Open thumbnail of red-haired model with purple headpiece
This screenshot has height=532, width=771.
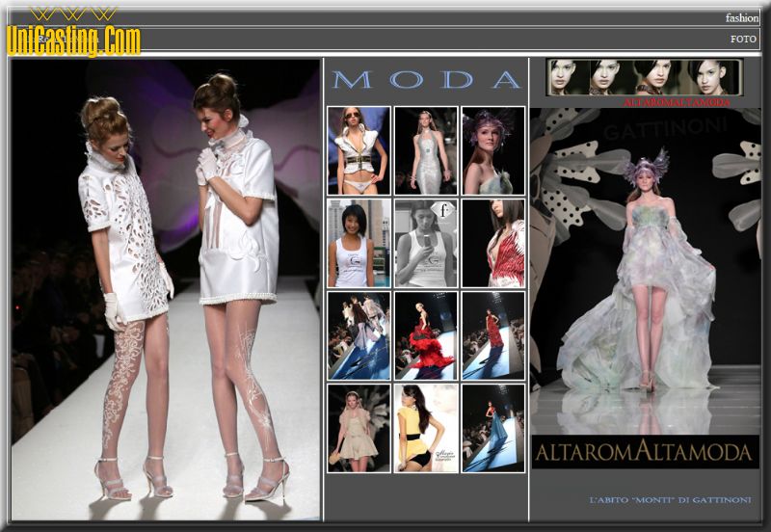coord(493,150)
